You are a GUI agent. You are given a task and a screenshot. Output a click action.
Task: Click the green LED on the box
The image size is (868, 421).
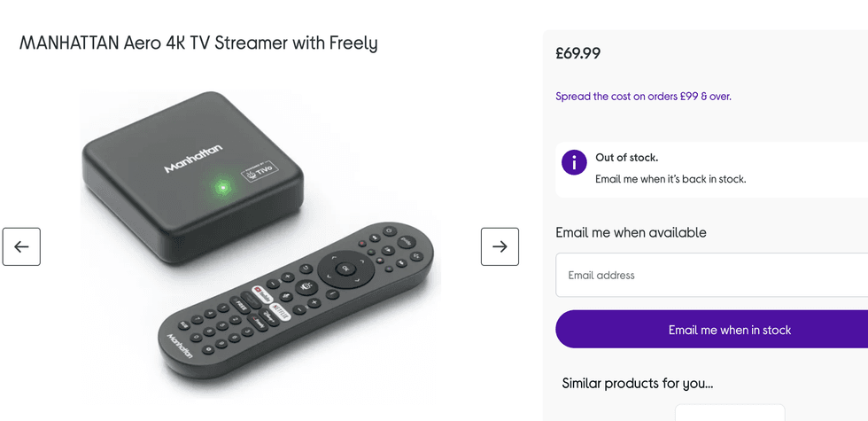click(223, 187)
